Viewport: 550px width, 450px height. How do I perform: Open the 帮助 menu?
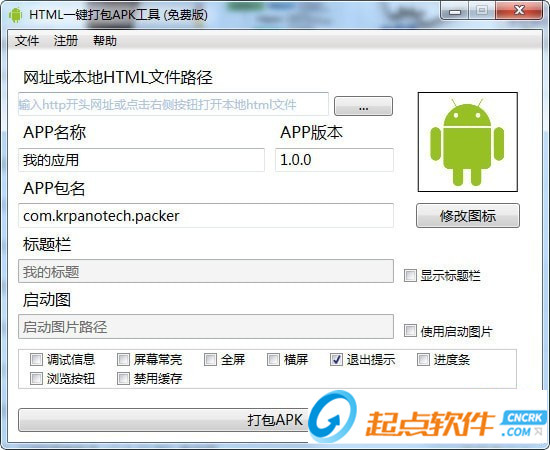pos(105,41)
